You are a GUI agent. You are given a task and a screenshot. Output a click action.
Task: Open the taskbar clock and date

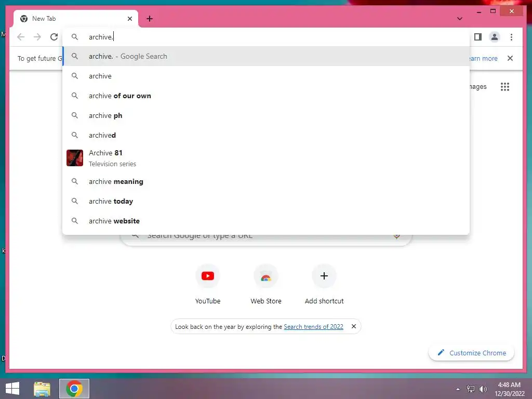coord(509,389)
